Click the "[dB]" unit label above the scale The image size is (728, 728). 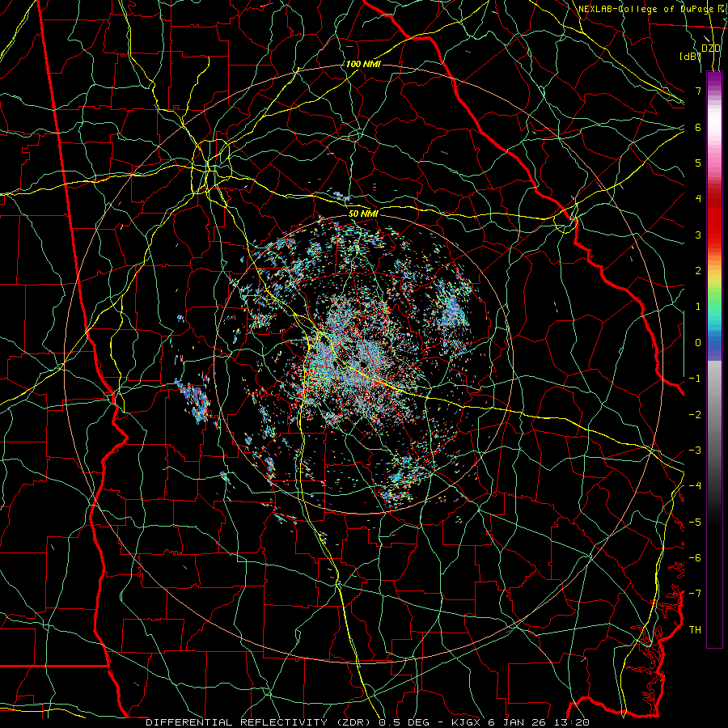690,56
